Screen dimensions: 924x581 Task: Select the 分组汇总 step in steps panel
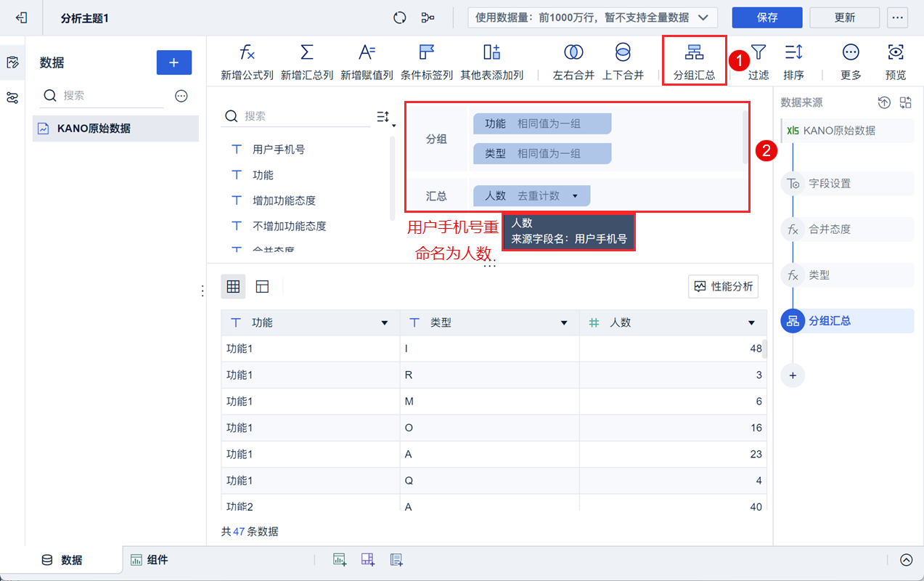(x=848, y=320)
